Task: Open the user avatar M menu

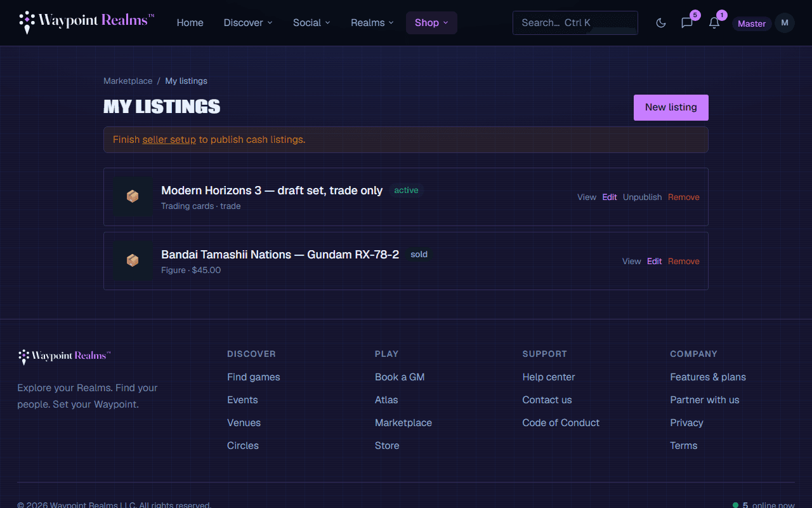Action: coord(785,23)
